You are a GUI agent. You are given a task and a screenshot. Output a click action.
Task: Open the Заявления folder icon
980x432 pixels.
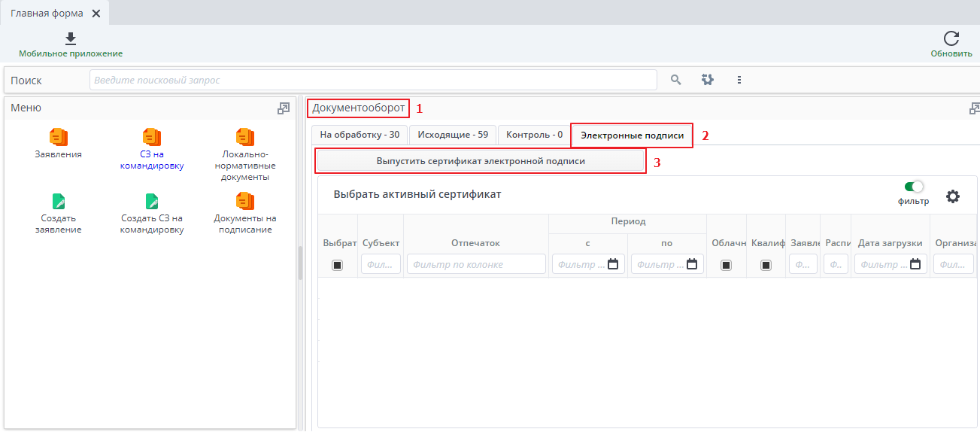(59, 137)
